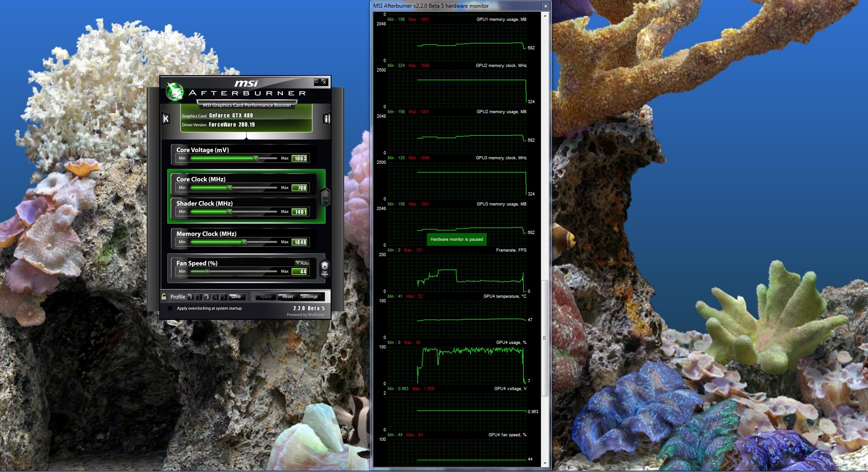Select profile slot 3
Viewport: 868px width, 472px height.
coord(207,297)
